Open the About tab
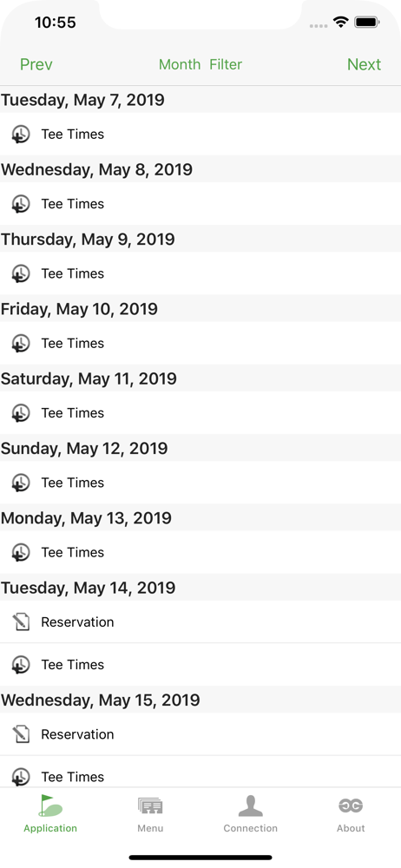This screenshot has height=868, width=401. coord(351,813)
